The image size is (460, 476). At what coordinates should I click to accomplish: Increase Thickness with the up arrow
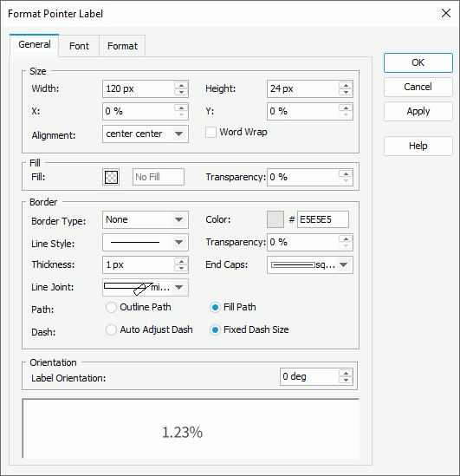coord(181,261)
